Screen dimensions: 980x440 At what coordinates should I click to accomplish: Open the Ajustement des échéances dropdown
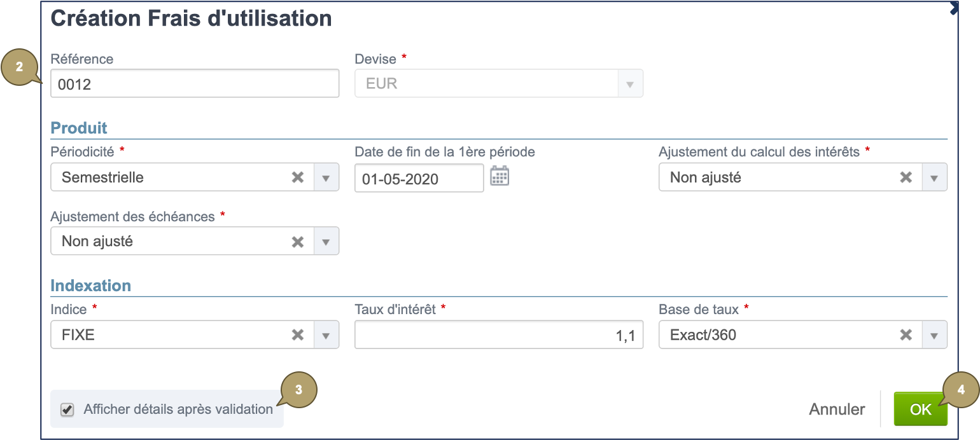326,241
